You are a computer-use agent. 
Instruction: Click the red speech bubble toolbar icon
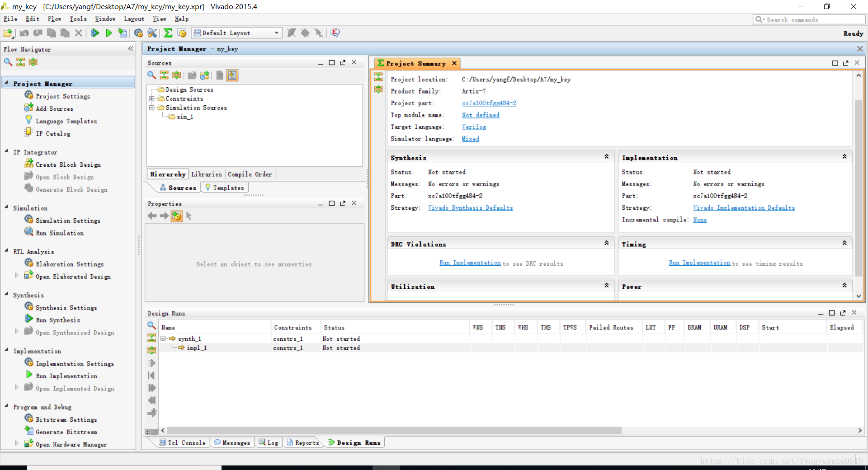(x=335, y=33)
